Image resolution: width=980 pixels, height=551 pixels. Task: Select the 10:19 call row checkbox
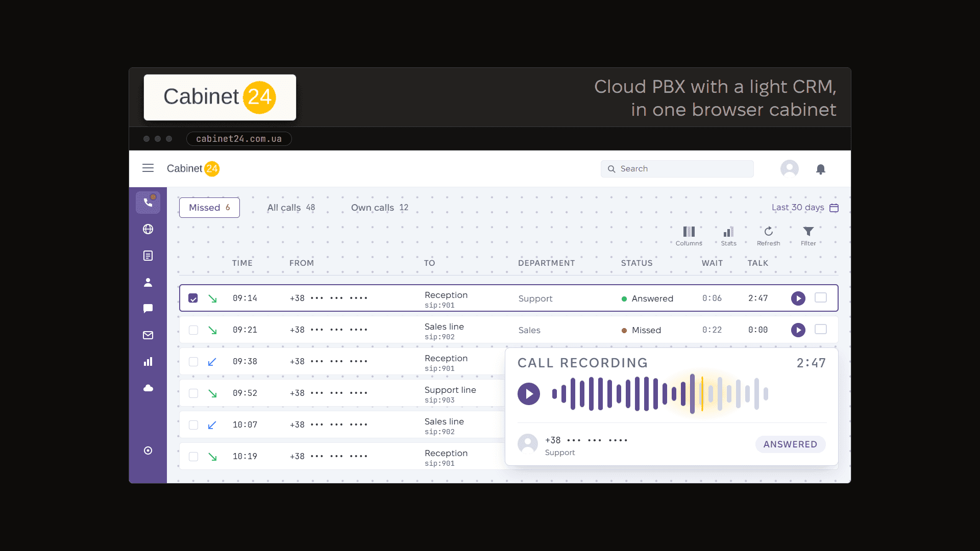point(193,457)
